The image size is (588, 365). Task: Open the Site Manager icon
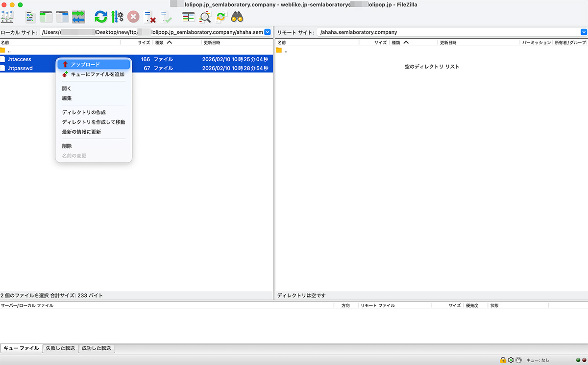pyautogui.click(x=7, y=17)
